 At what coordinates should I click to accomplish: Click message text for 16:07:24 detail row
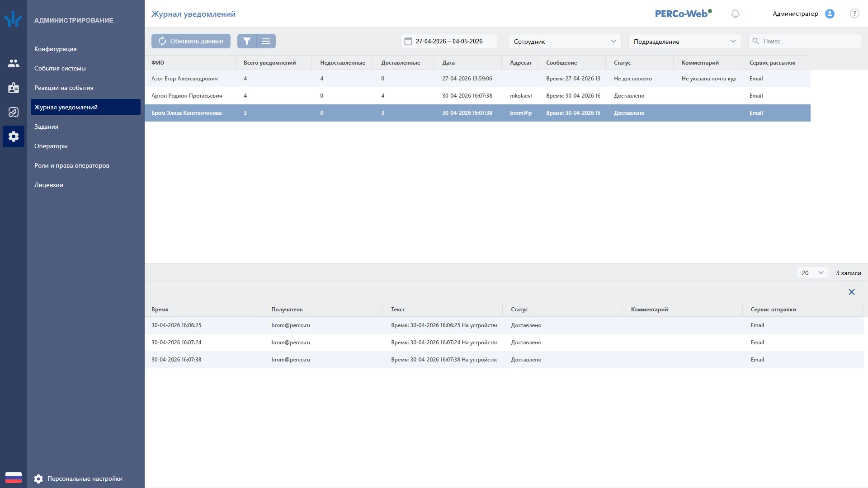(444, 343)
